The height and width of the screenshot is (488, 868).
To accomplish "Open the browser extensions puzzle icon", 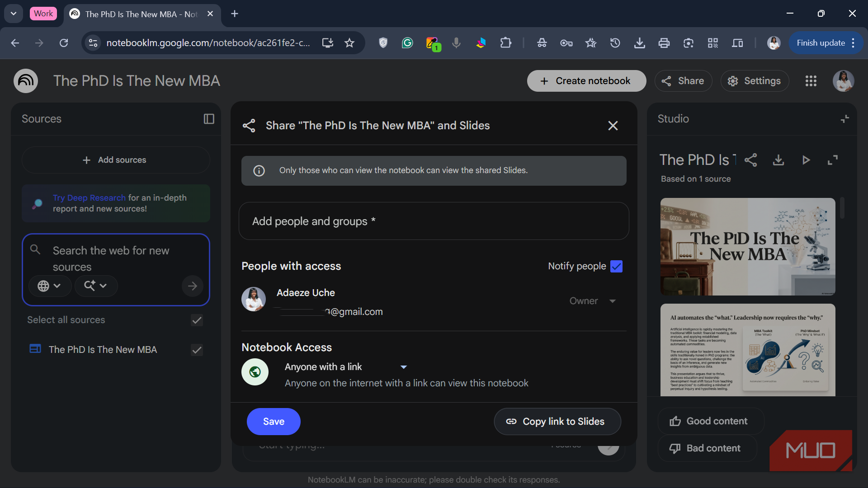I will [506, 43].
